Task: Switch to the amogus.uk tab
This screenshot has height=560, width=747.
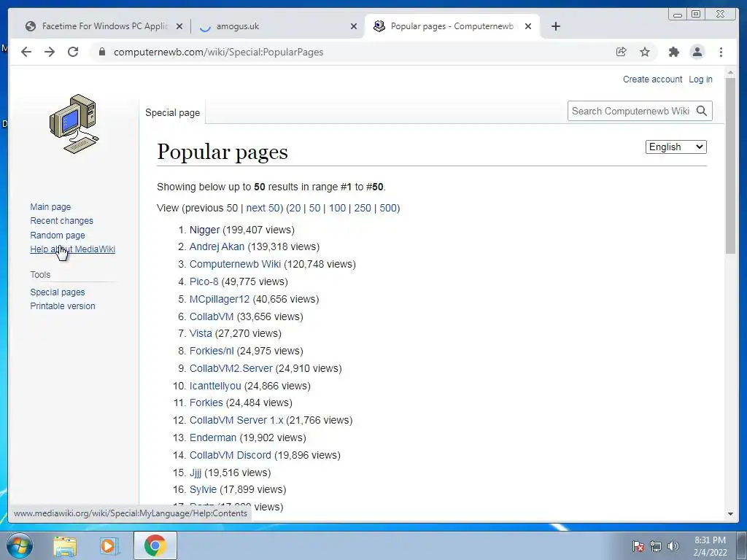Action: (278, 26)
